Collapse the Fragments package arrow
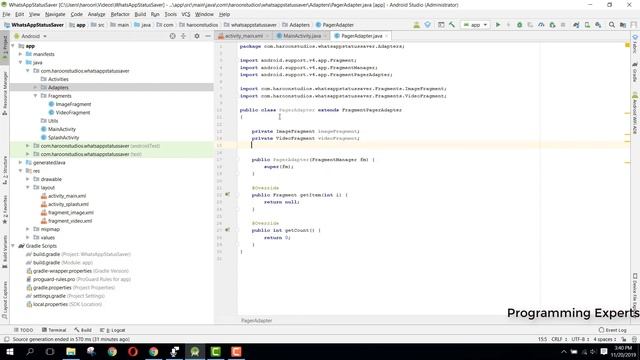Image resolution: width=640 pixels, height=360 pixels. pos(36,96)
